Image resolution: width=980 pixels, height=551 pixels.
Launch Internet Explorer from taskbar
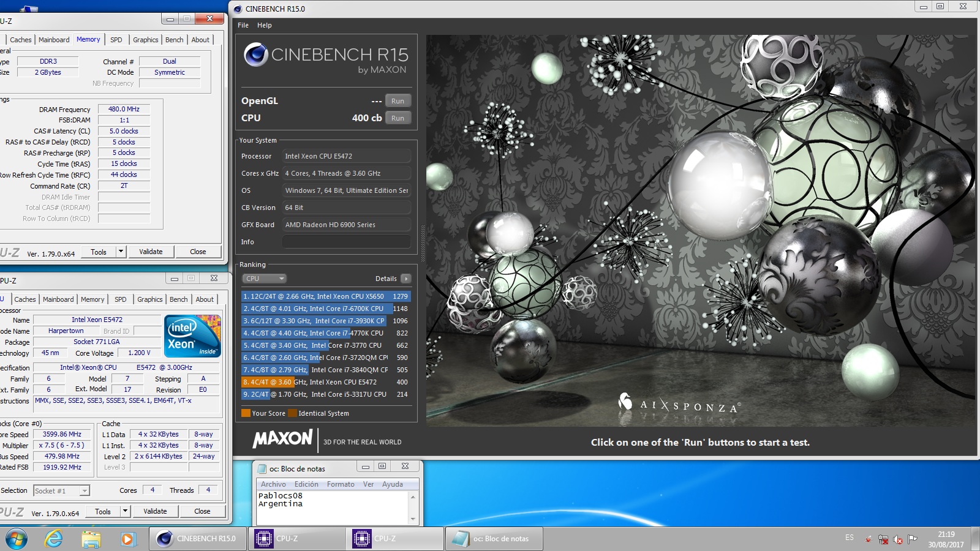coord(54,539)
